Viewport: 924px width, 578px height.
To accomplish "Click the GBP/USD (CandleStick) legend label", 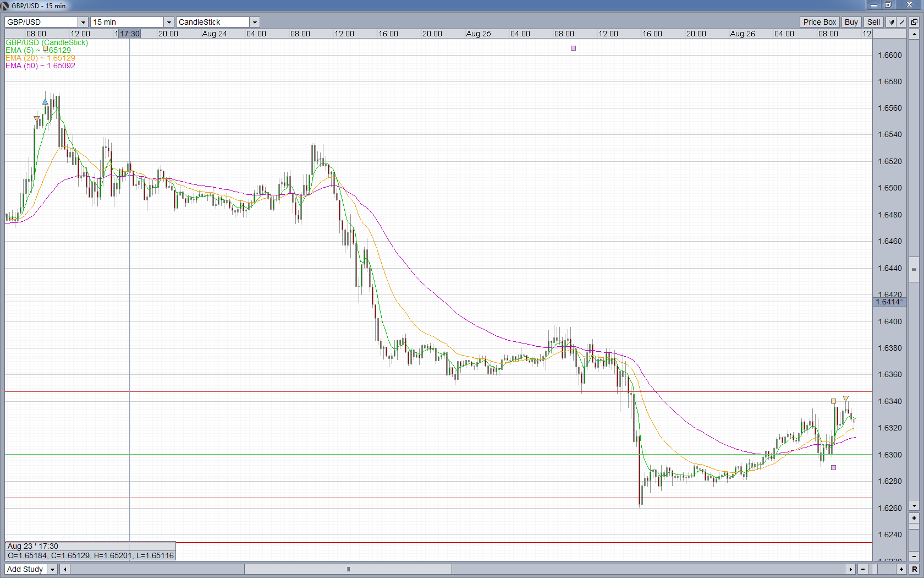I will pyautogui.click(x=47, y=42).
